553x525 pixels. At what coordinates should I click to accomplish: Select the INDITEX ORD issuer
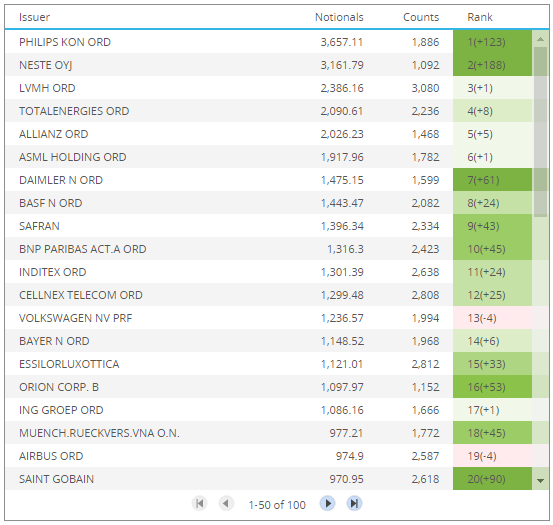[53, 272]
